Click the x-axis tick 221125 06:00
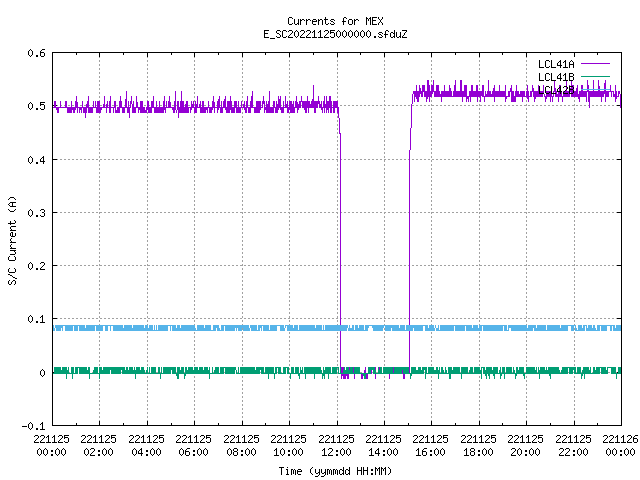Image resolution: width=640 pixels, height=480 pixels. click(193, 446)
